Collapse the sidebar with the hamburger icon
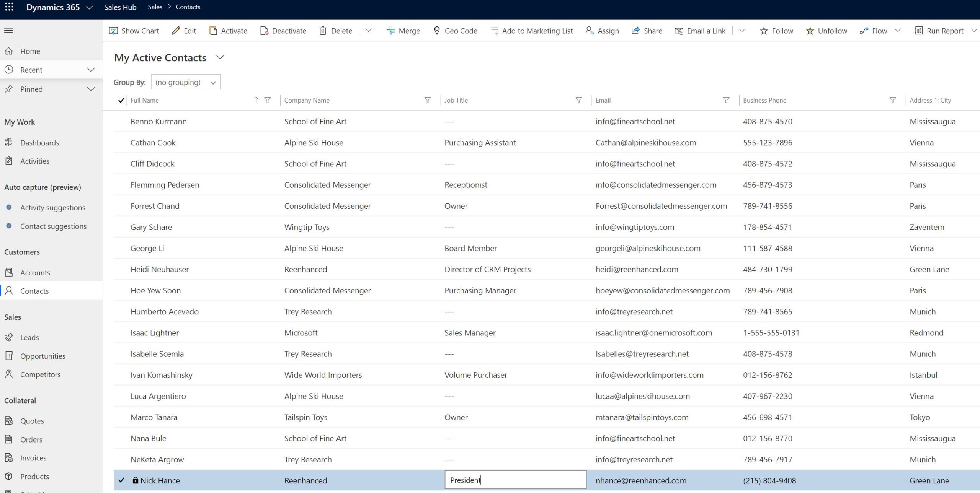Viewport: 980px width, 493px height. pos(8,30)
